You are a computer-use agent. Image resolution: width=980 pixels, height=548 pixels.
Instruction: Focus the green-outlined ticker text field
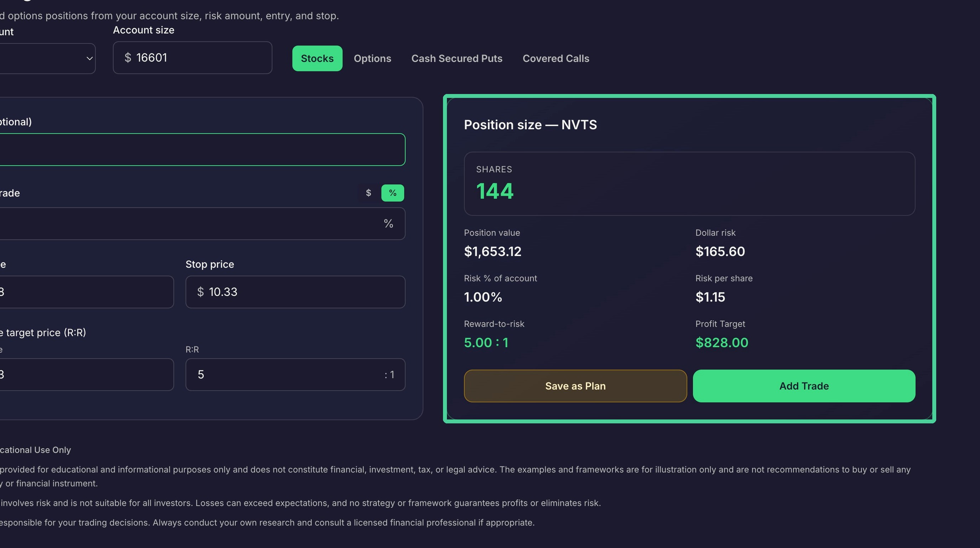202,150
